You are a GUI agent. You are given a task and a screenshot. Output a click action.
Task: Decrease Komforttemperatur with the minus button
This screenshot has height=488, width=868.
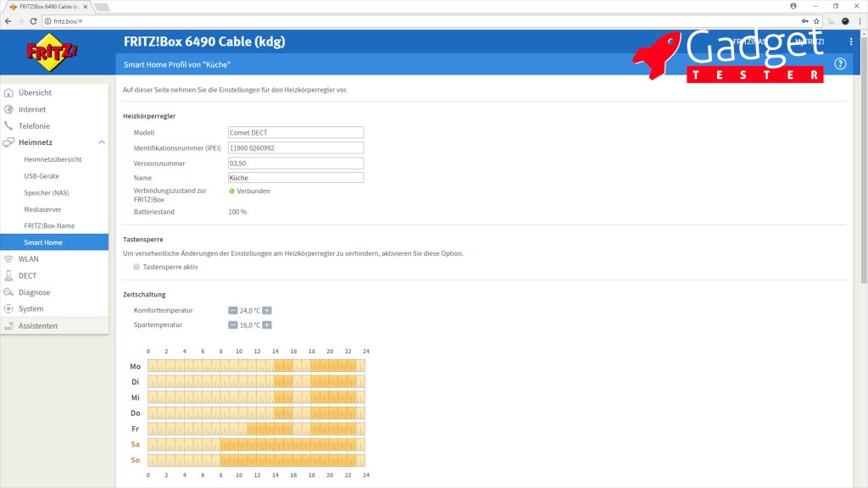coord(233,311)
